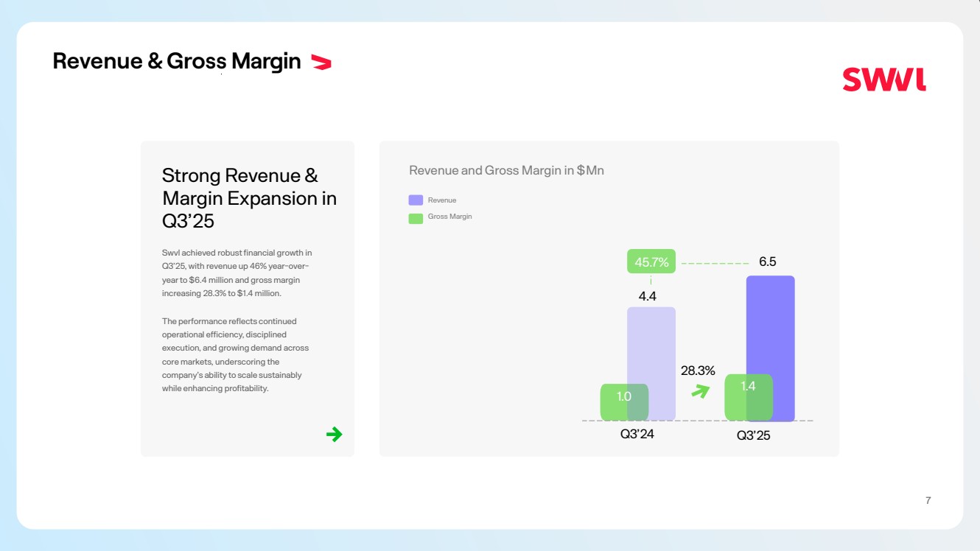Click the red chevron beside the title
The image size is (980, 551).
[321, 63]
